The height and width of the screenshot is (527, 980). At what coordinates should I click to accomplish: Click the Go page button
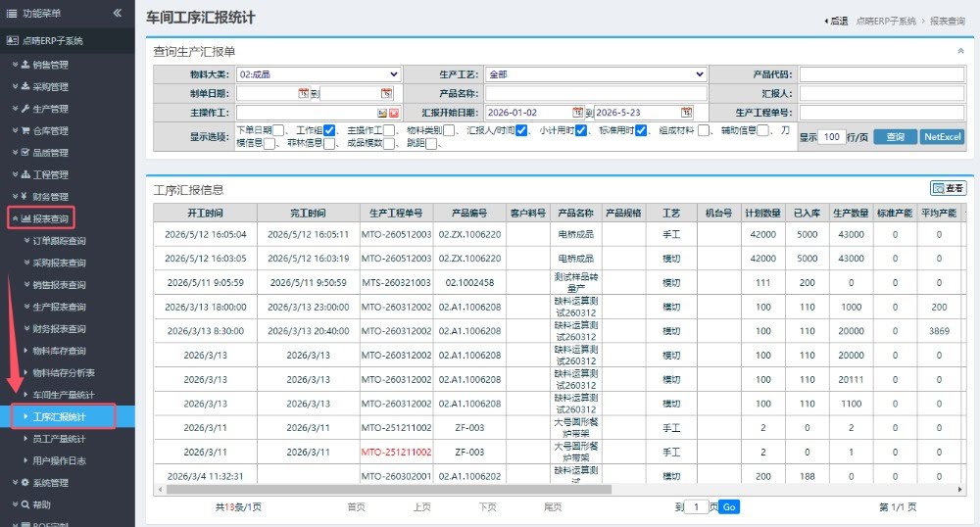pyautogui.click(x=729, y=507)
